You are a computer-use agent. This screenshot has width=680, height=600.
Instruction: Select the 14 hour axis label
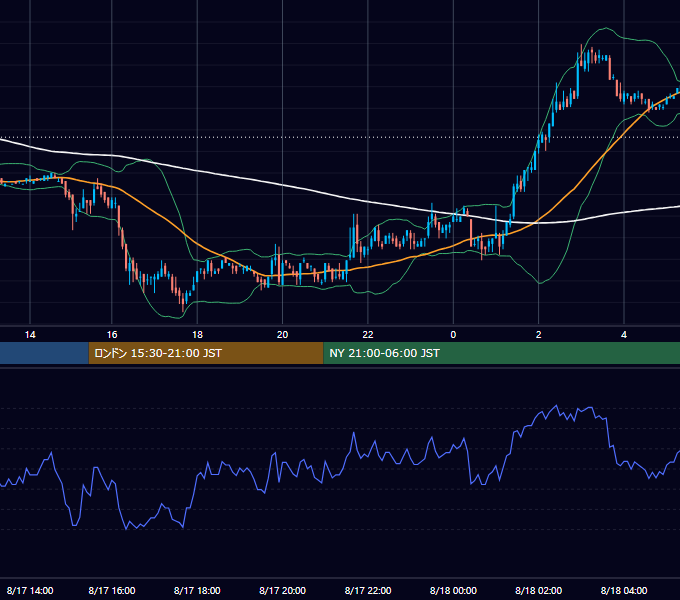pos(30,335)
